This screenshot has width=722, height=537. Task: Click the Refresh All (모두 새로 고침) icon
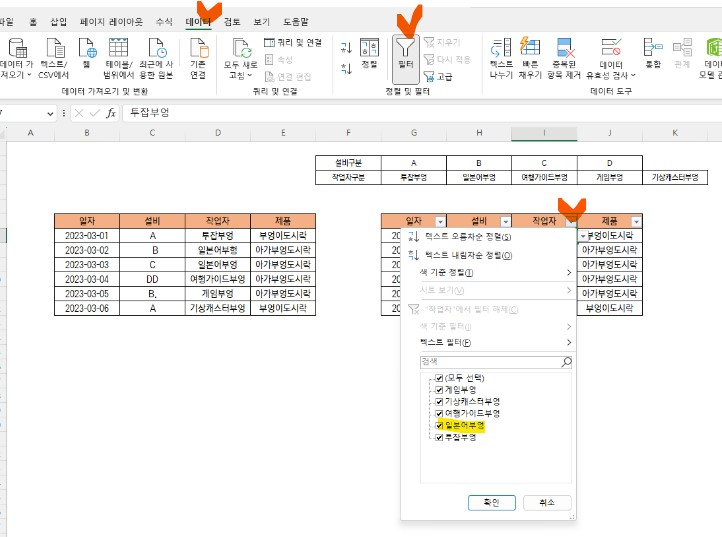tap(241, 48)
